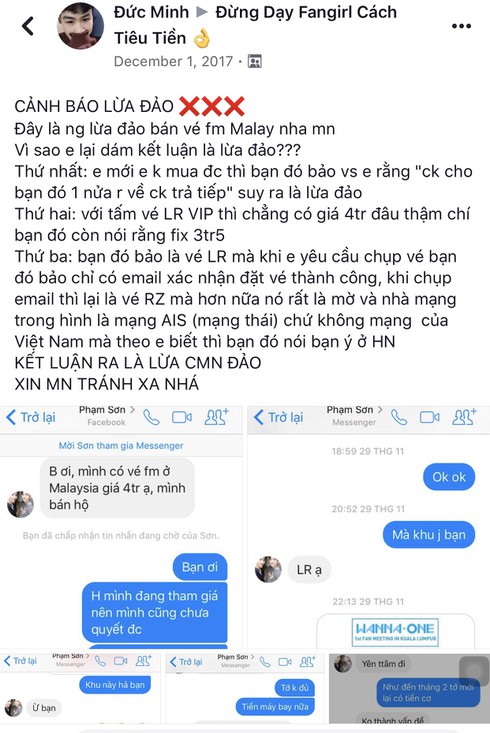This screenshot has width=490, height=733.
Task: Tap the video call icon in left chat screenshot
Action: [x=182, y=417]
